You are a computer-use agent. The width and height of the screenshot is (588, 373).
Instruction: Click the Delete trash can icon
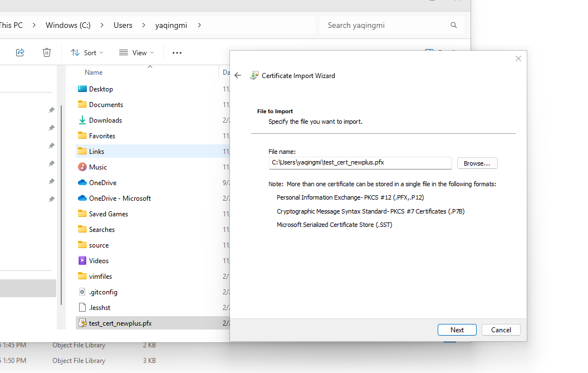pyautogui.click(x=47, y=52)
